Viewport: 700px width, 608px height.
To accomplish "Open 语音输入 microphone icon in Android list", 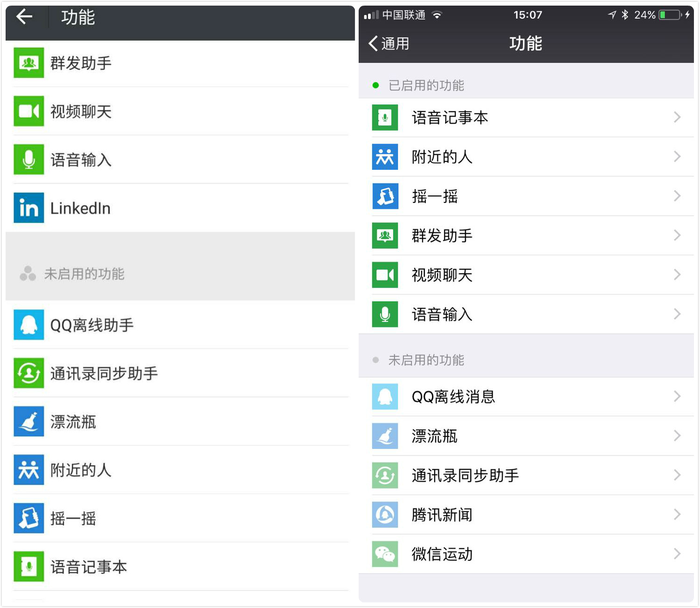I will (28, 160).
